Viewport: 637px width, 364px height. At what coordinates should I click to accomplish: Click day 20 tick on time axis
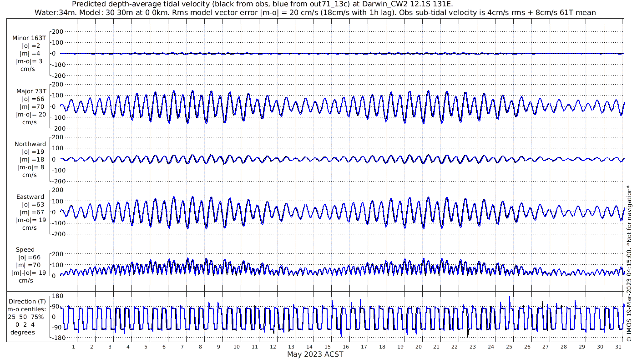(x=418, y=347)
